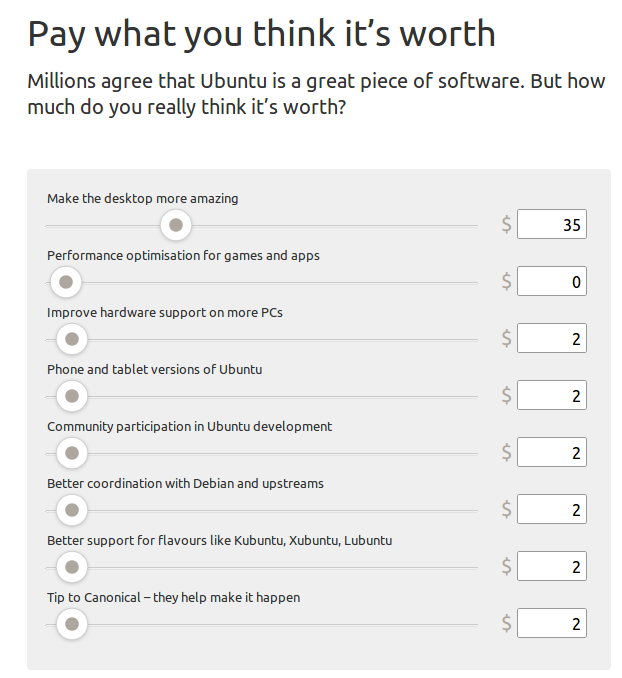This screenshot has width=622, height=678.
Task: Click the 'Better coordination with Debian' slider handle
Action: click(x=70, y=510)
